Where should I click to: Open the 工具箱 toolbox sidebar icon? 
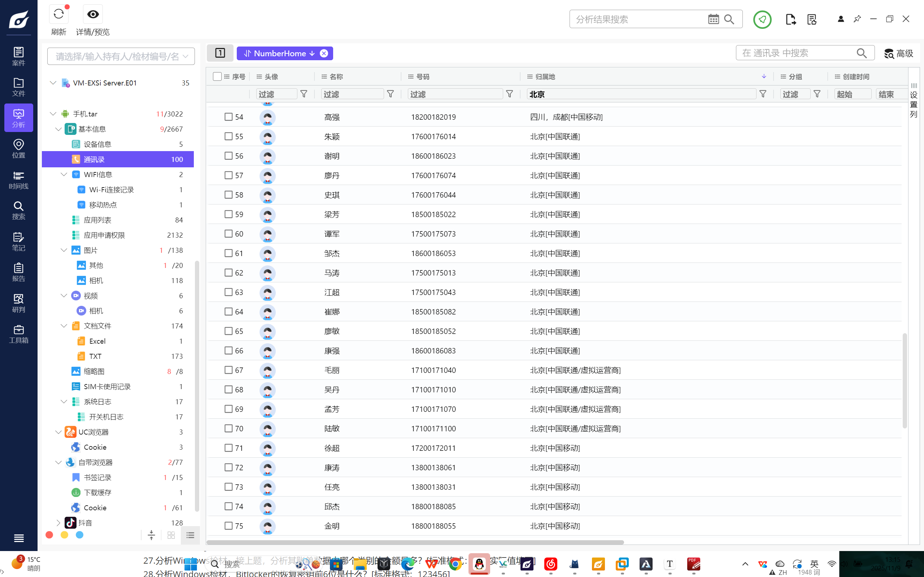pos(18,334)
